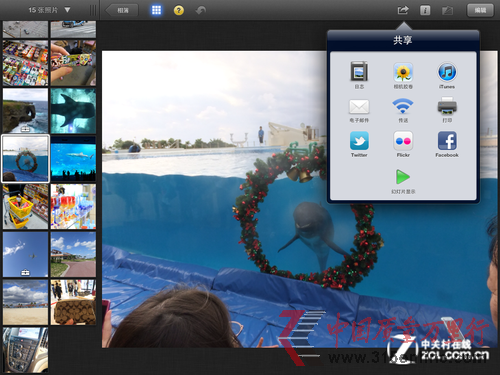Viewport: 500px width, 375px height.
Task: Select the Beam (传送) Wi-Fi icon
Action: tap(403, 106)
